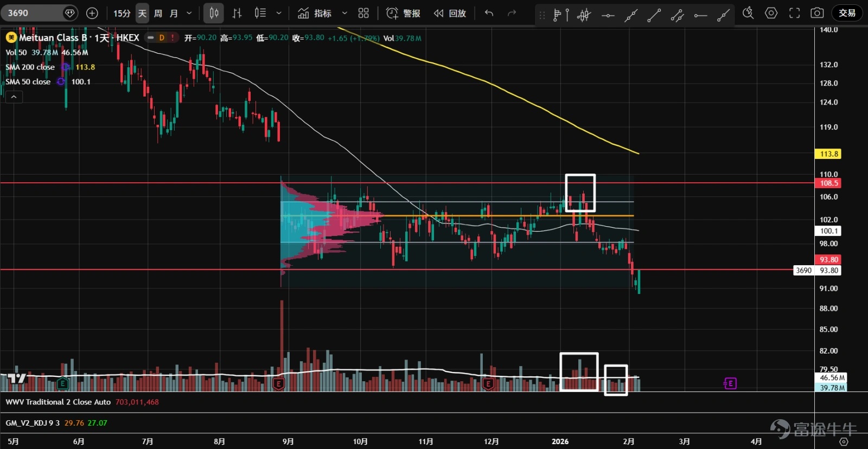Redo the chart action
868x449 pixels.
coord(512,13)
